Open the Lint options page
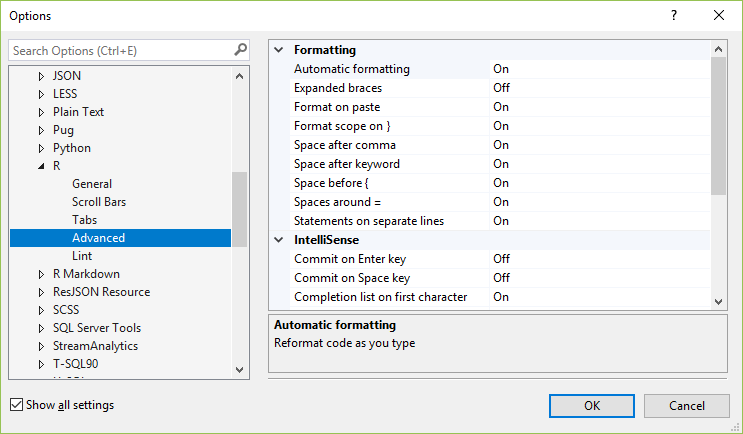743x434 pixels. pos(82,256)
